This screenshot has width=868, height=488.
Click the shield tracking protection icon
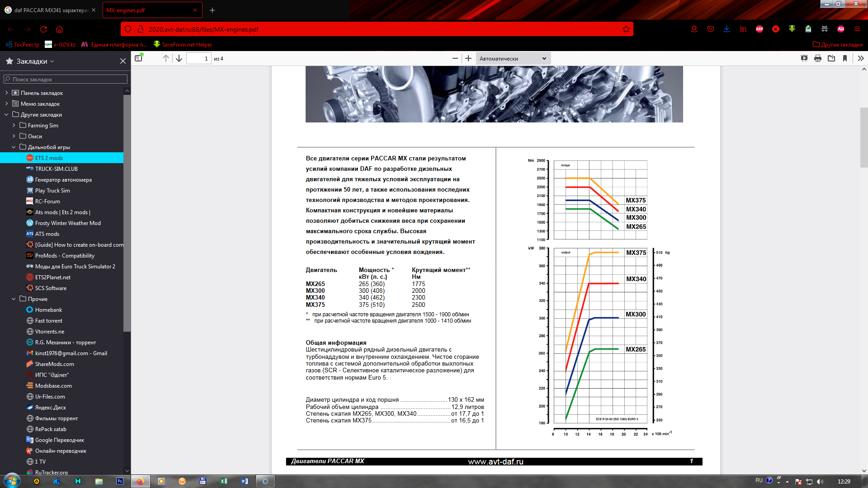[x=128, y=29]
